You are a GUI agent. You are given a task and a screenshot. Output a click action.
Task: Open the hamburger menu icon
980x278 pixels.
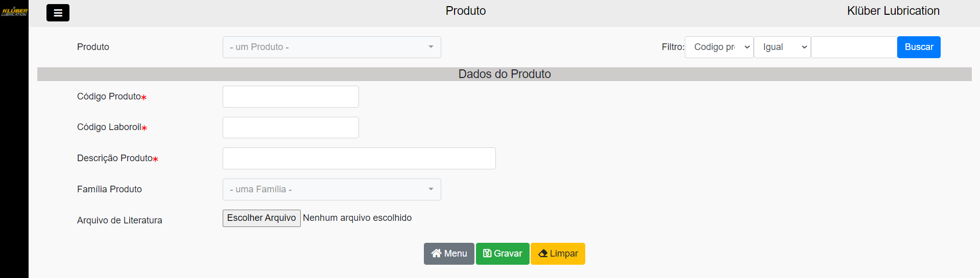58,13
